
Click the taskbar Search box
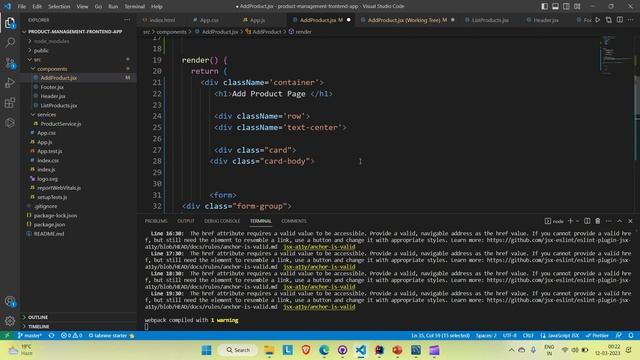[x=238, y=350]
